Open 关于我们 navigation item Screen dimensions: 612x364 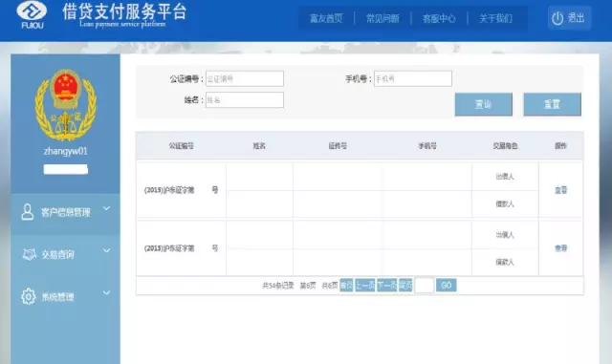[495, 18]
